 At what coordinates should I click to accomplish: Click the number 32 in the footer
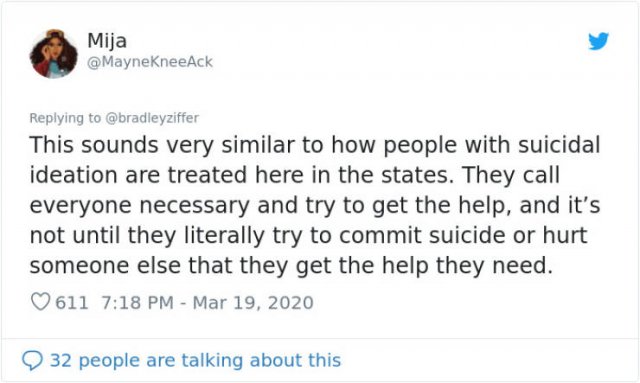point(61,361)
